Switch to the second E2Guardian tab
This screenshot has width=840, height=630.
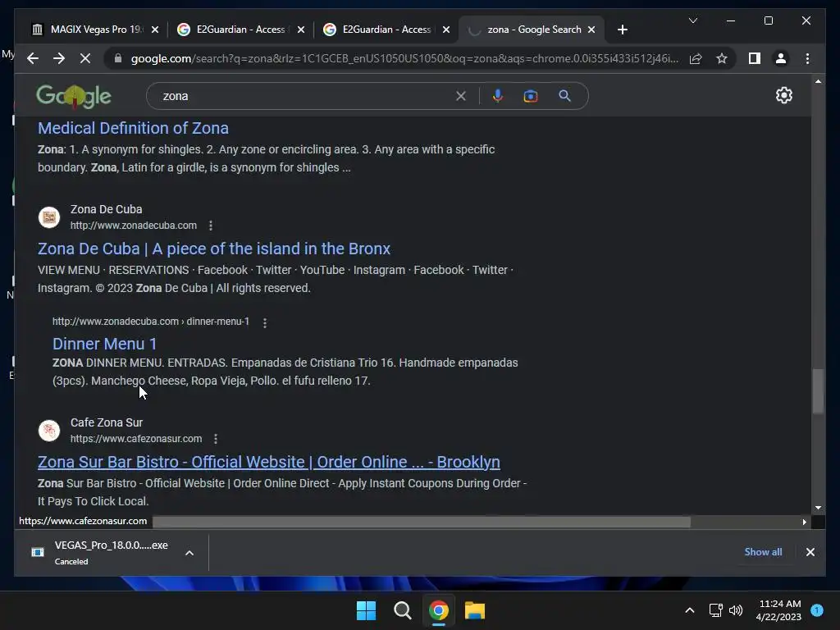pos(386,30)
